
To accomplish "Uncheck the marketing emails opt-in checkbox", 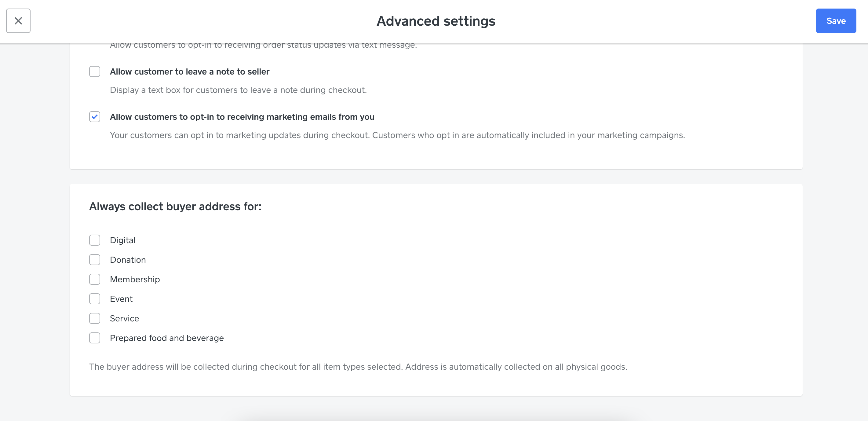I will coord(95,117).
